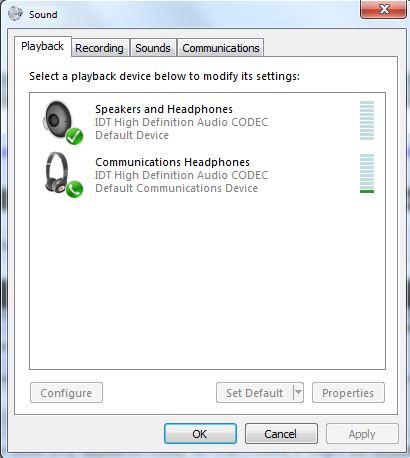The height and width of the screenshot is (458, 410).
Task: Open the Recording tab
Action: click(x=100, y=48)
